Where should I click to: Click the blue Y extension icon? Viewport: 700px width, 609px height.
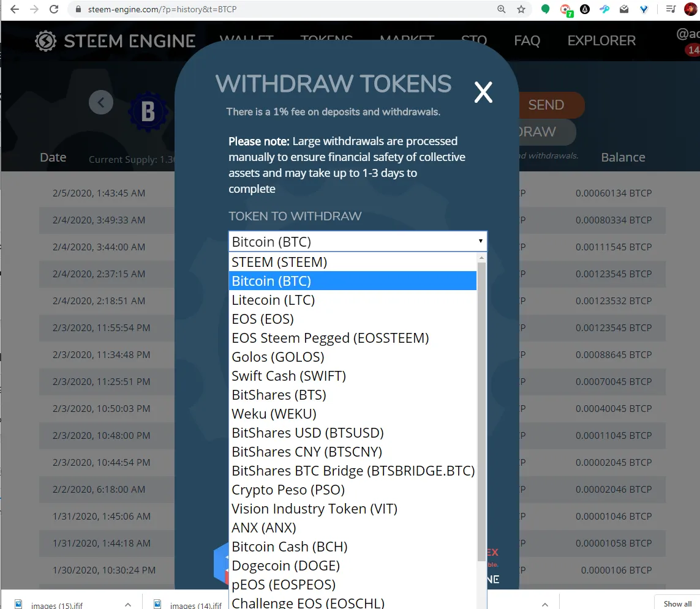point(644,9)
